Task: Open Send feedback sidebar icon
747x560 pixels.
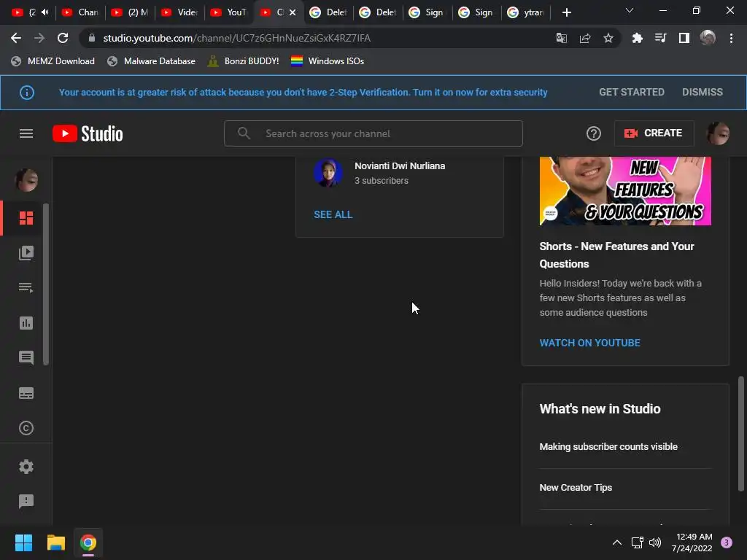Action: tap(26, 501)
